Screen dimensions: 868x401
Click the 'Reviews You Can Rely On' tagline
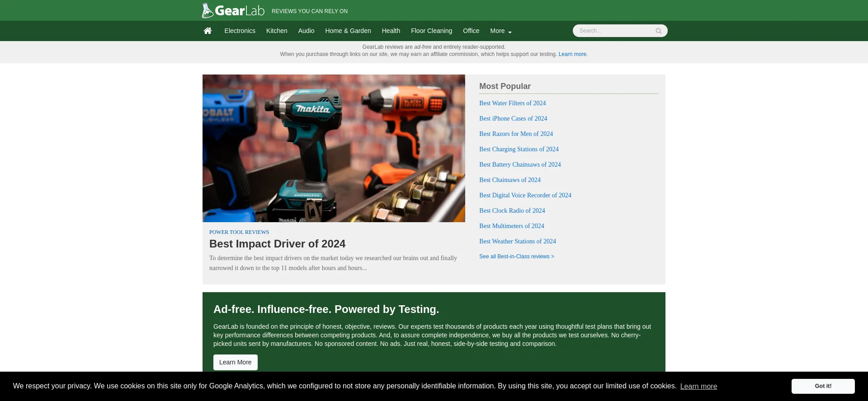tap(309, 11)
